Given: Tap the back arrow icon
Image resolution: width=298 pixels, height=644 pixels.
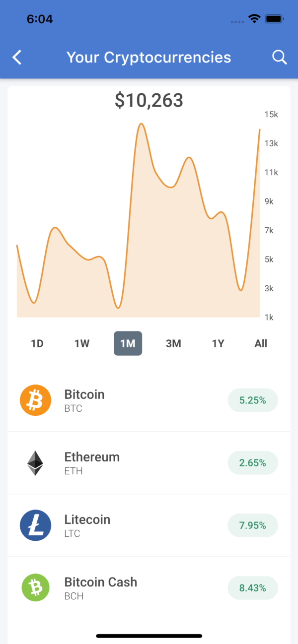Looking at the screenshot, I should click(x=17, y=58).
